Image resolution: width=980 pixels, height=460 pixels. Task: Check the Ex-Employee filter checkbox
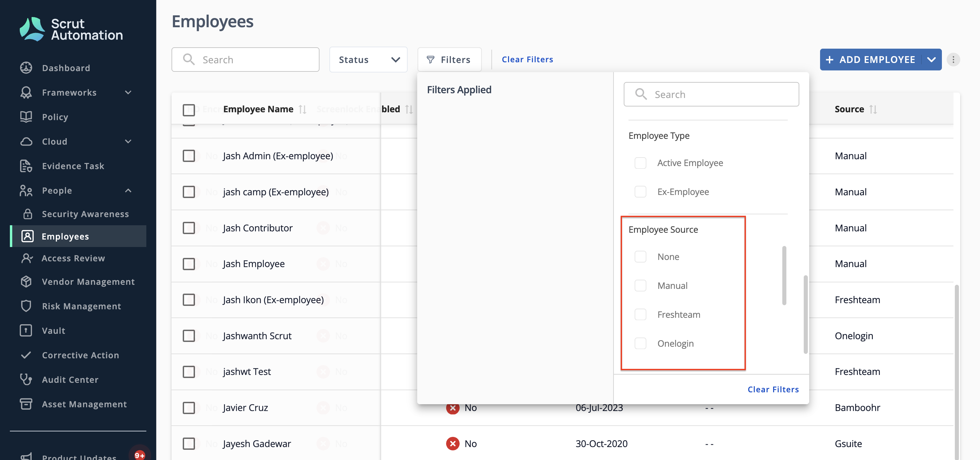[x=640, y=192]
